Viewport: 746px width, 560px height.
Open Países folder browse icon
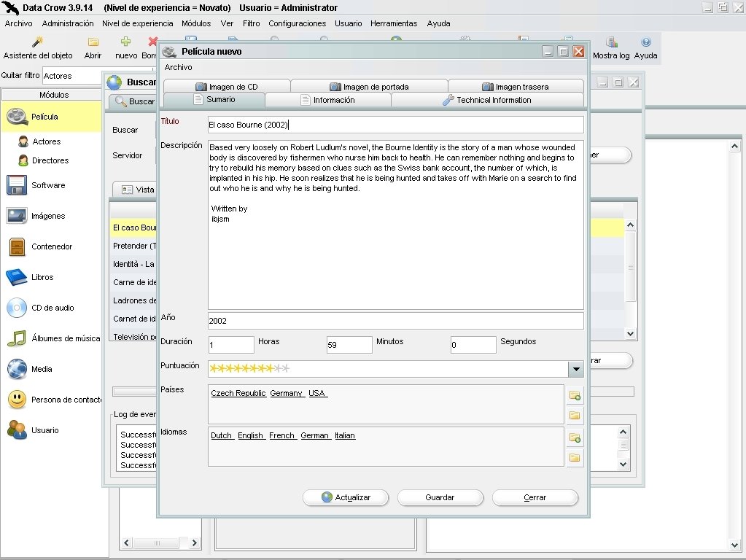[575, 416]
